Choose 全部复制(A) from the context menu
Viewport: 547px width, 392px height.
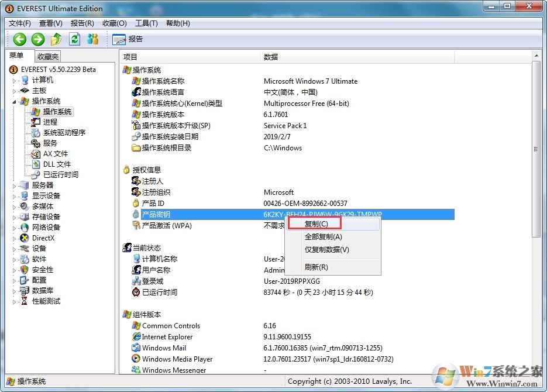coord(324,237)
